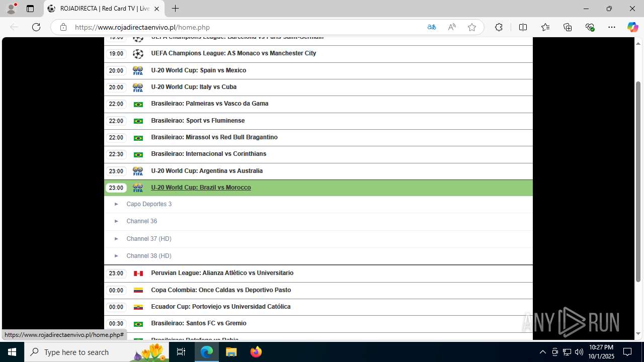Open Edge Settings and more menu
The height and width of the screenshot is (362, 644).
[612, 27]
